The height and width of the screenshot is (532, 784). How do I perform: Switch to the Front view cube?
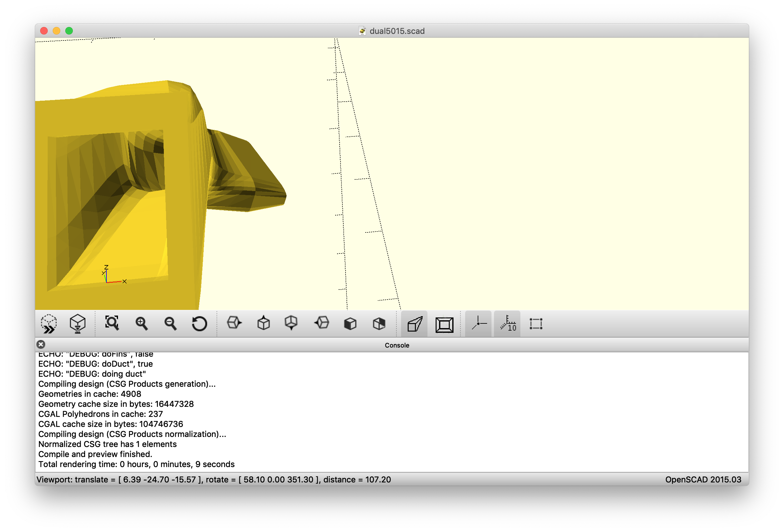click(x=350, y=324)
